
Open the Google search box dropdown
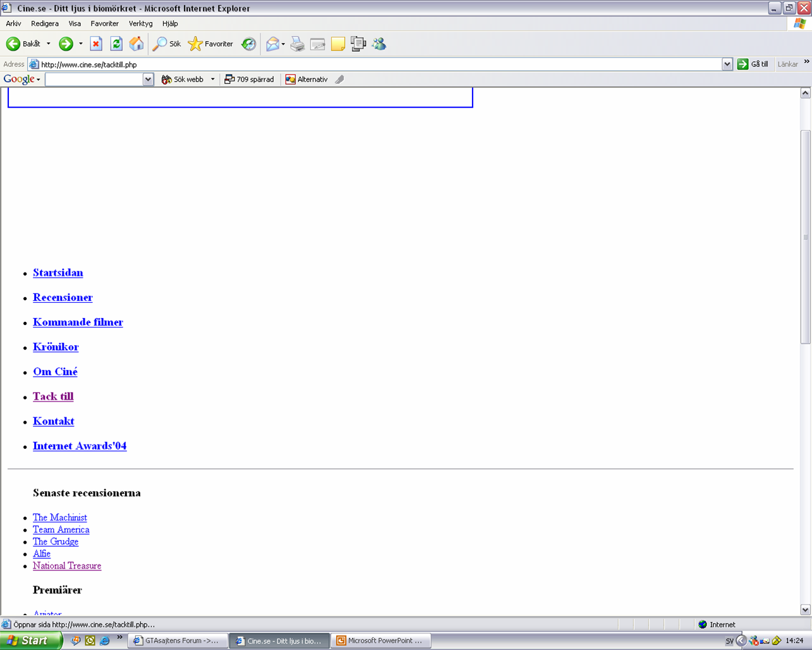tap(148, 79)
